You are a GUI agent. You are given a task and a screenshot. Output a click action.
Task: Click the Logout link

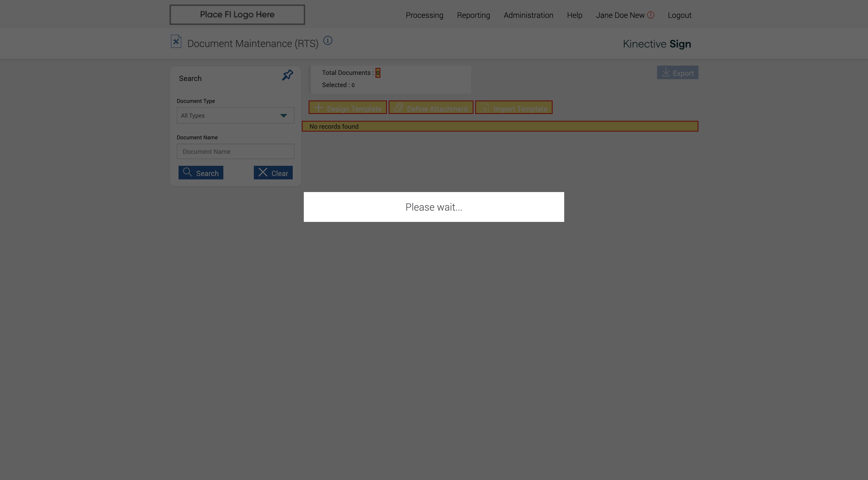[679, 15]
